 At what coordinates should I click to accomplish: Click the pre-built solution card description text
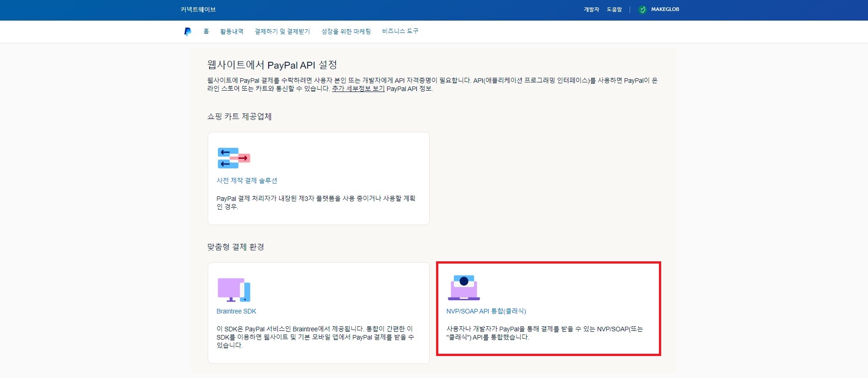point(316,202)
